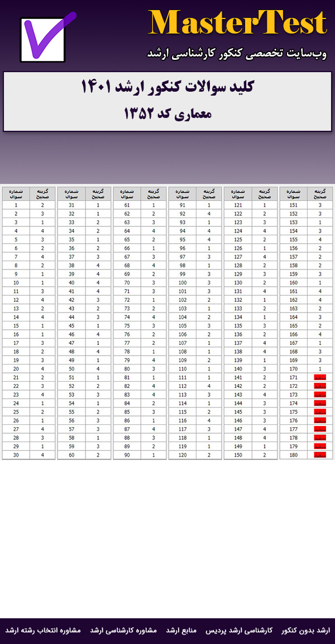
Task: Click question number 61 cell
Action: [x=127, y=205]
